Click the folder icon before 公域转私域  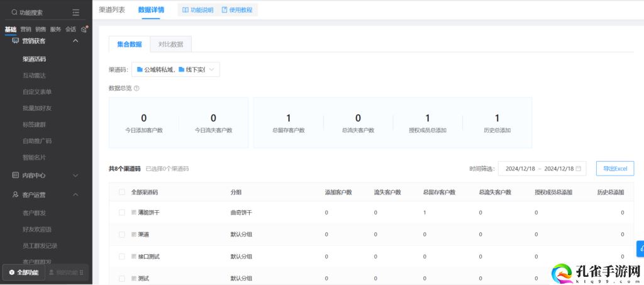[140, 69]
